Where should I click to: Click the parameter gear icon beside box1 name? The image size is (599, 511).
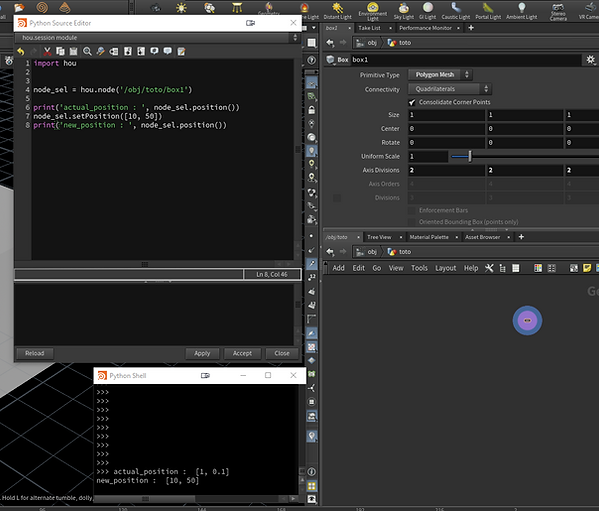(x=591, y=60)
